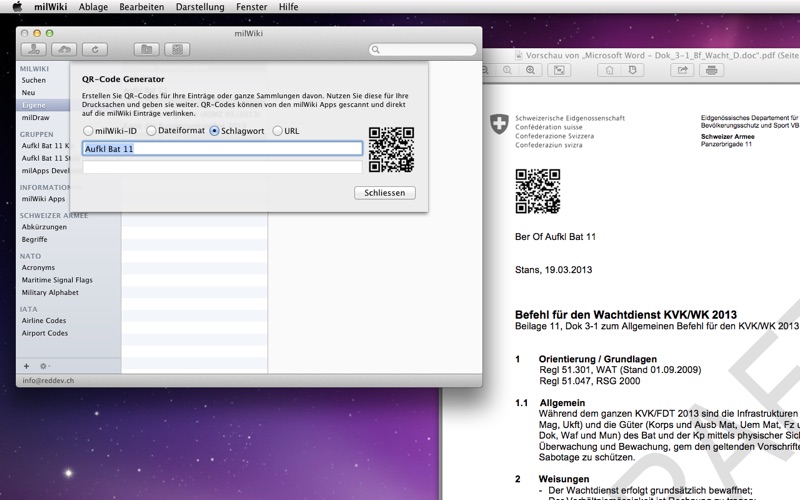
Task: Click the plus icon below the milWiki sidebar
Action: 27,366
